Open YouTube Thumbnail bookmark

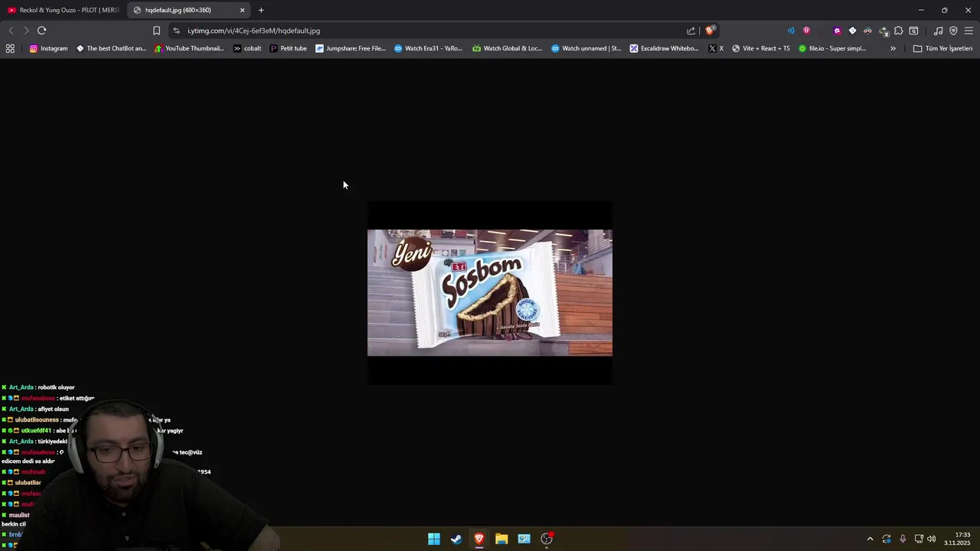[x=189, y=48]
